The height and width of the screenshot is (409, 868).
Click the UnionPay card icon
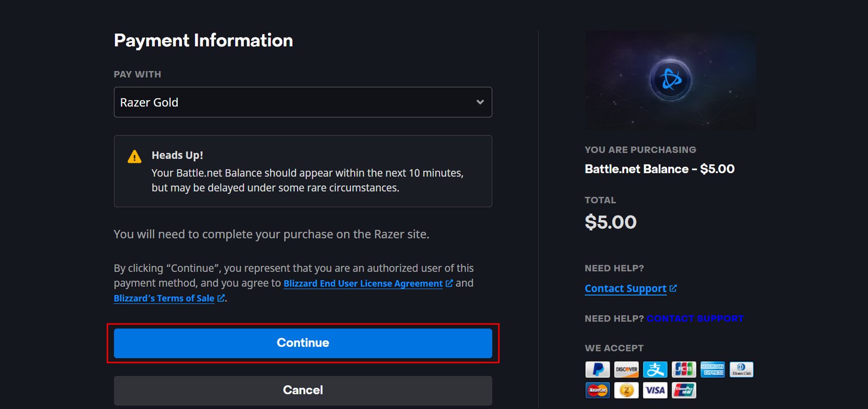[684, 390]
